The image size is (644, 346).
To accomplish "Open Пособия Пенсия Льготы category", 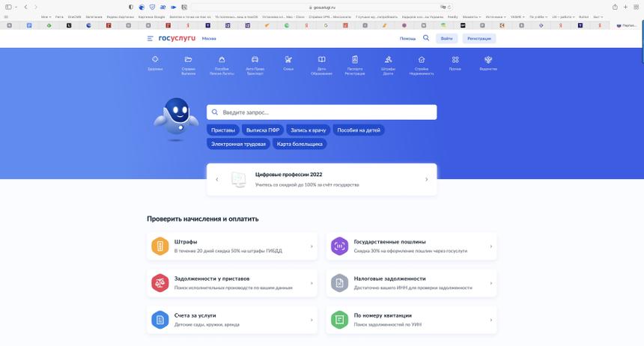I will tap(222, 65).
